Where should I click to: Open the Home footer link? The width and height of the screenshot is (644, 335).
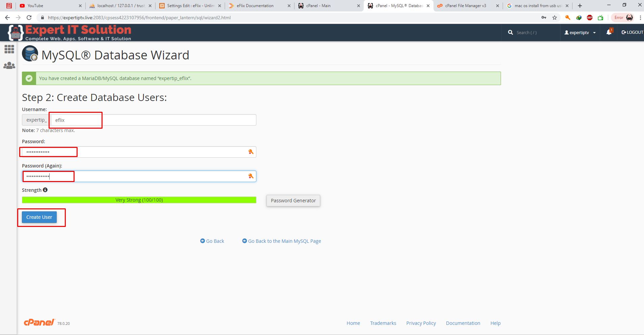coord(353,323)
